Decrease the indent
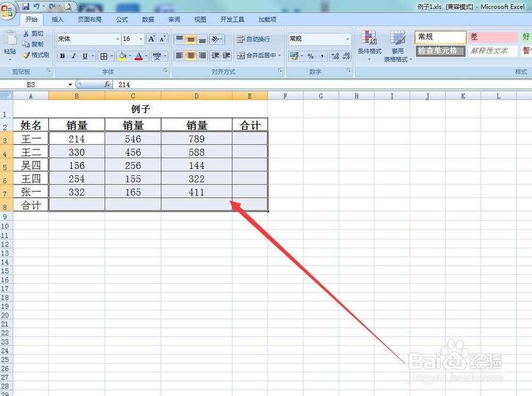Image resolution: width=532 pixels, height=396 pixels. (215, 56)
